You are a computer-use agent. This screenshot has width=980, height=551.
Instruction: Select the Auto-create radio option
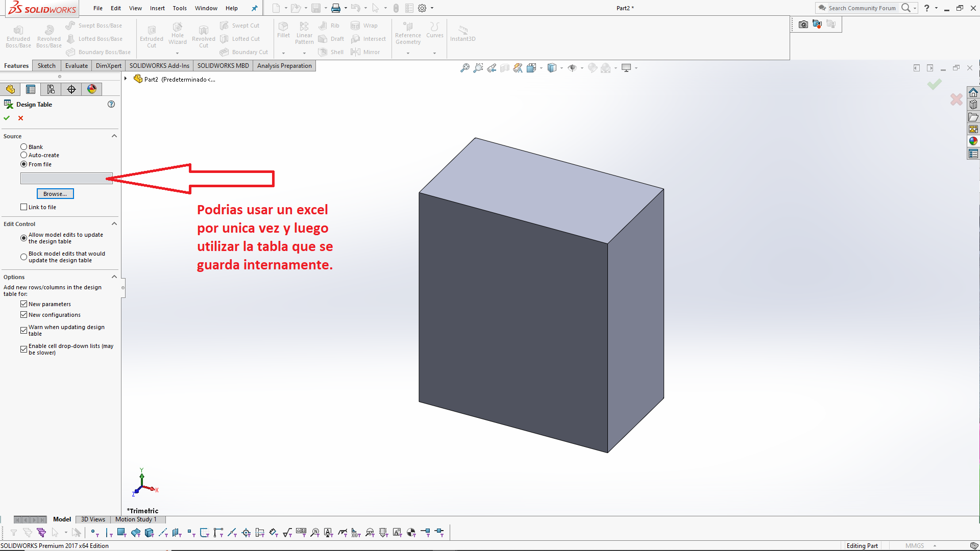23,155
